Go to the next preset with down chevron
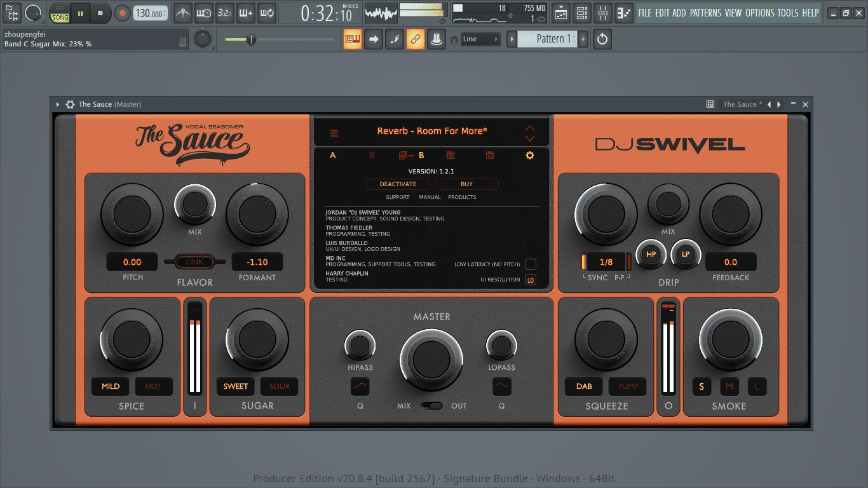Viewport: 868px width, 488px height. pyautogui.click(x=530, y=138)
